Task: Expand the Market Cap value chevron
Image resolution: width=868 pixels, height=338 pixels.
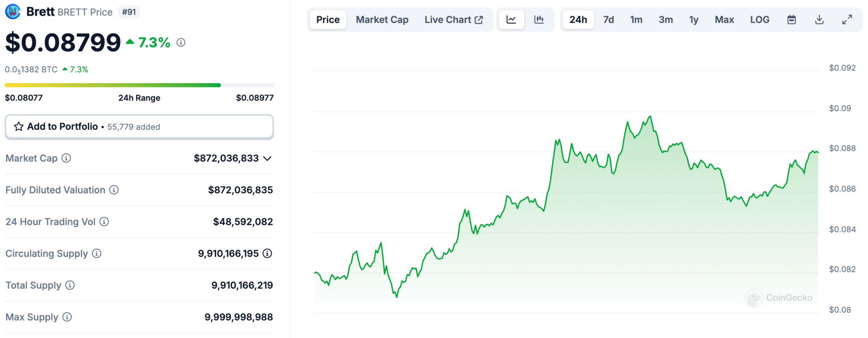Action: (267, 159)
